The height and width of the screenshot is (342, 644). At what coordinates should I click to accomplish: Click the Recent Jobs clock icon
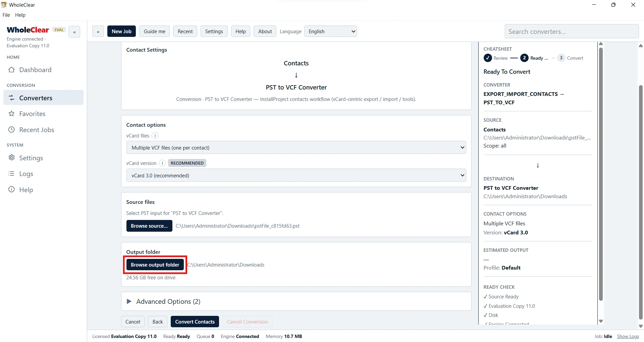point(11,130)
